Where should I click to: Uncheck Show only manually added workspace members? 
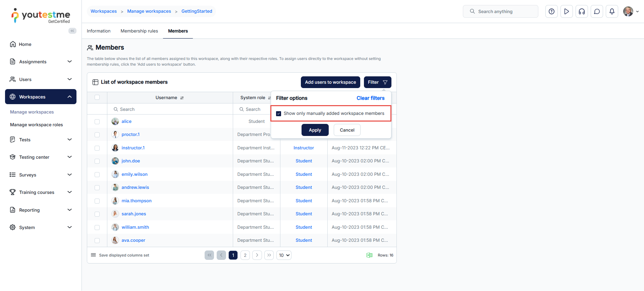278,114
